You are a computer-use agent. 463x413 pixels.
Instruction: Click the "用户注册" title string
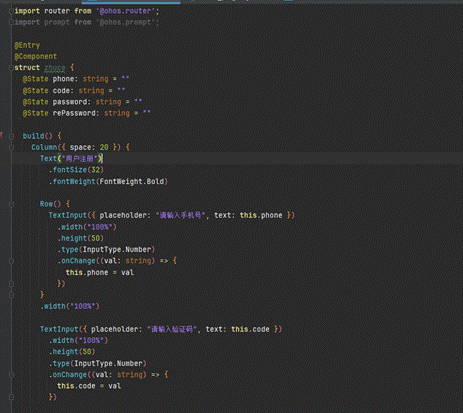(x=80, y=158)
